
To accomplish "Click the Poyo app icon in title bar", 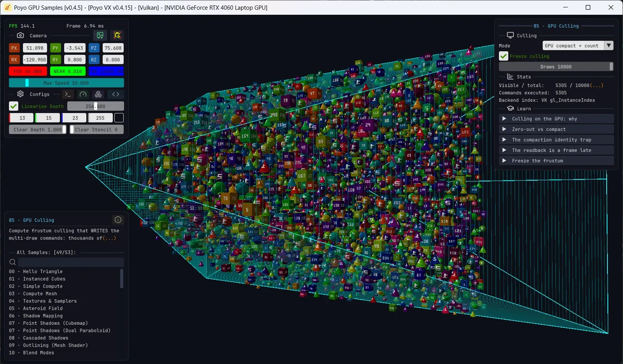I will click(x=7, y=7).
